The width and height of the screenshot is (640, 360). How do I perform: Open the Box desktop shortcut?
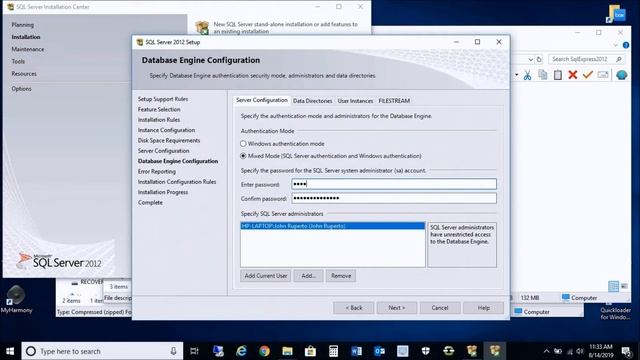tap(616, 13)
